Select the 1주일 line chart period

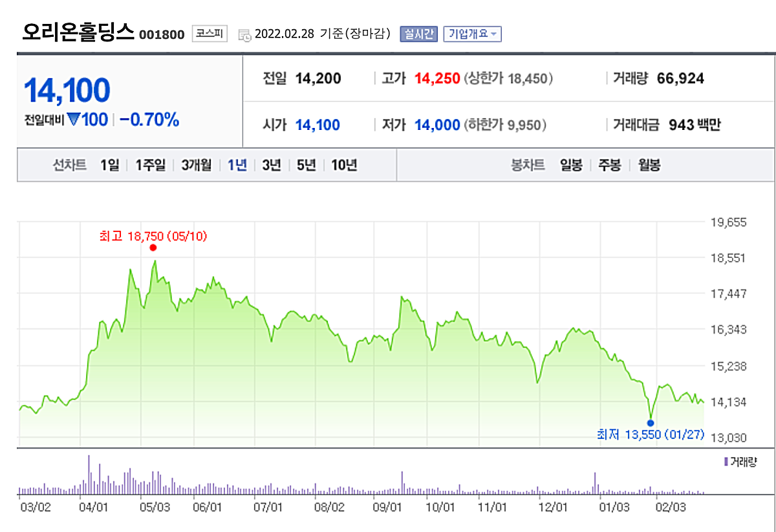coord(150,165)
